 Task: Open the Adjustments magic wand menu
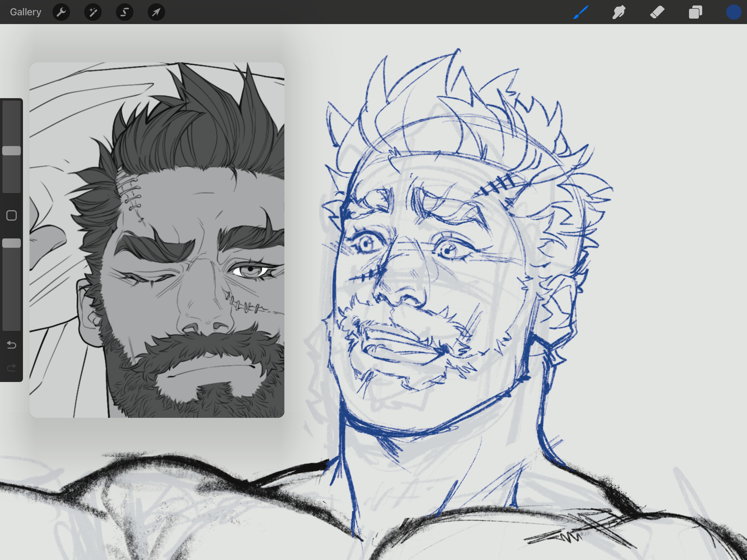[x=93, y=12]
